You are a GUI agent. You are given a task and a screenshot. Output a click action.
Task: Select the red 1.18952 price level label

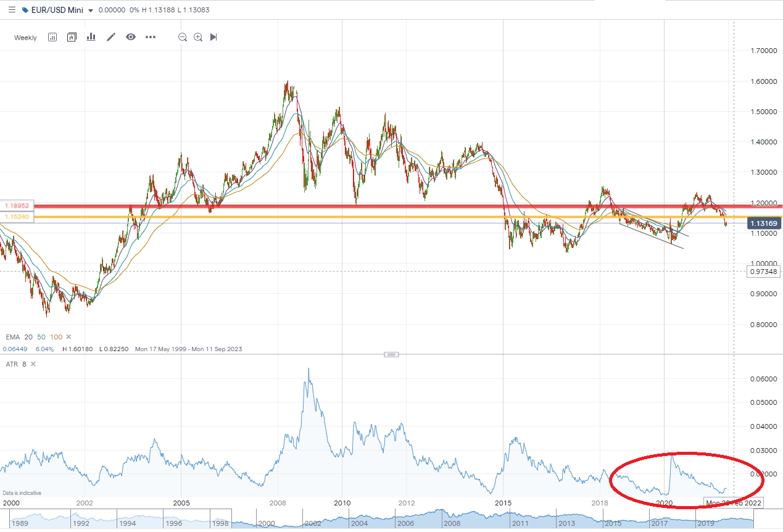click(x=16, y=206)
